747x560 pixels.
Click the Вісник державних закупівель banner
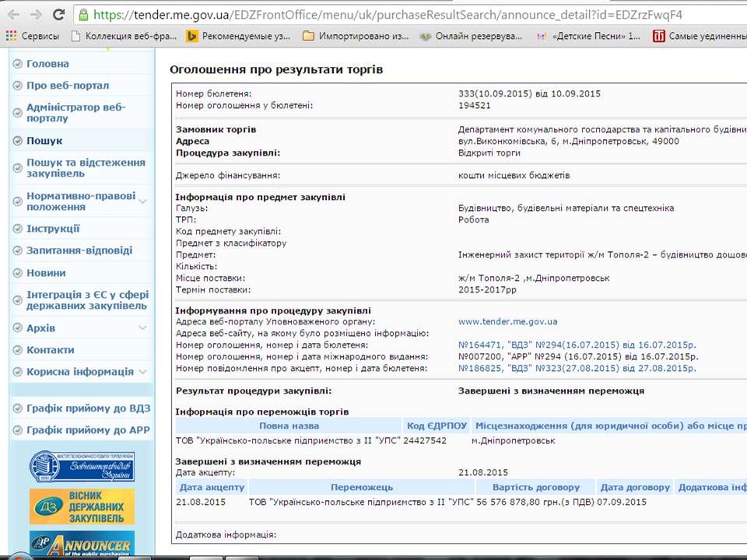point(82,506)
